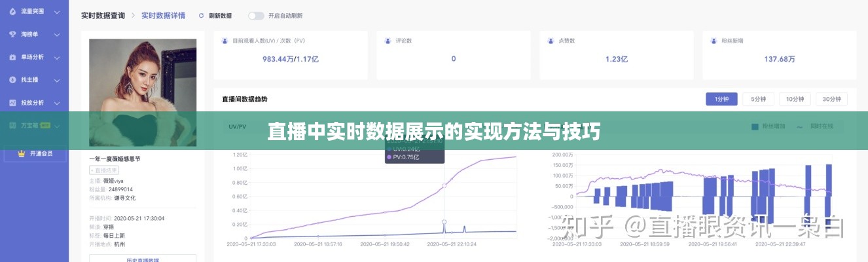The image size is (868, 262).
Task: Click the tag value 每日上新
Action: [x=114, y=235]
